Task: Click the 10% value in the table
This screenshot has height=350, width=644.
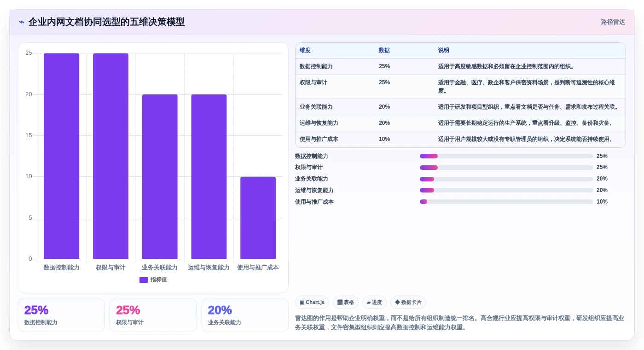Action: pos(384,139)
